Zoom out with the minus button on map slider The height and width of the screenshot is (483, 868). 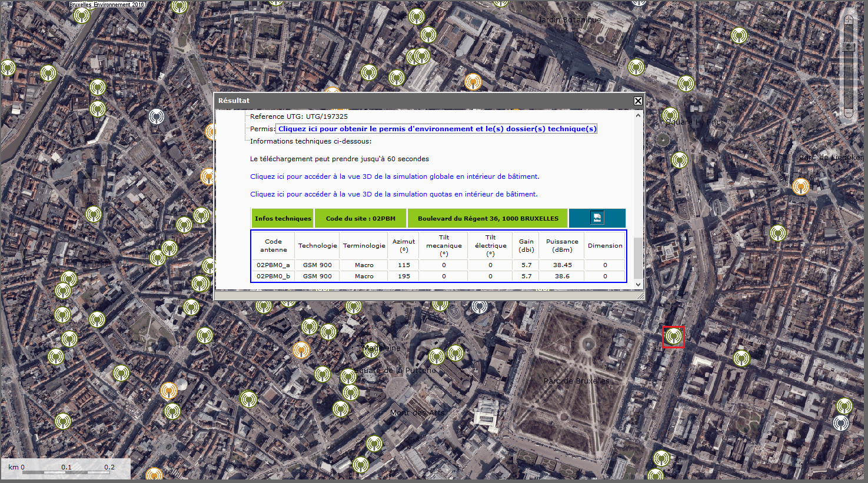pos(848,112)
